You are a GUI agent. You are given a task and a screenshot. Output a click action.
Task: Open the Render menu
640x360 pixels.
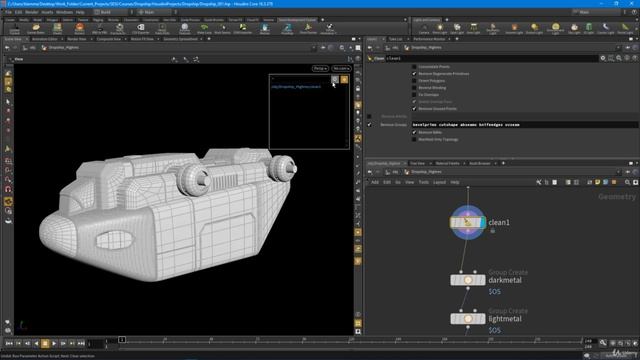31,12
